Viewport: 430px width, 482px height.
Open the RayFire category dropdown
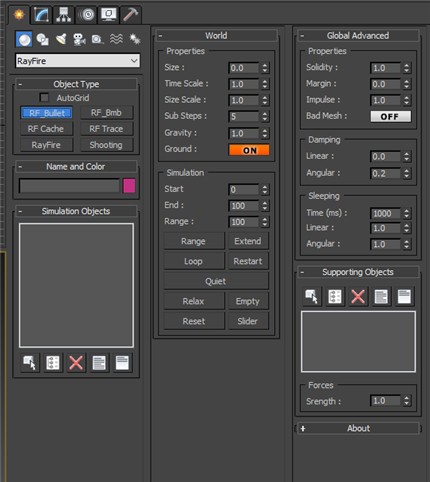[77, 61]
